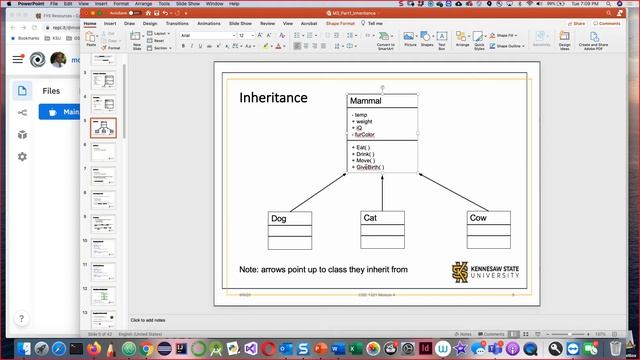The height and width of the screenshot is (360, 640).
Task: Toggle Bold formatting
Action: pyautogui.click(x=183, y=47)
